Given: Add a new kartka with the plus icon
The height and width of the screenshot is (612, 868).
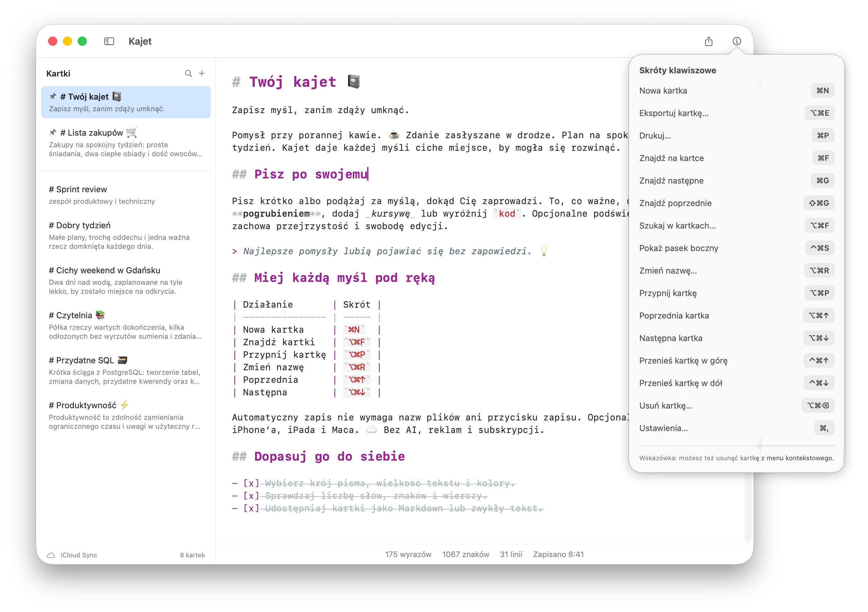Looking at the screenshot, I should pyautogui.click(x=202, y=73).
